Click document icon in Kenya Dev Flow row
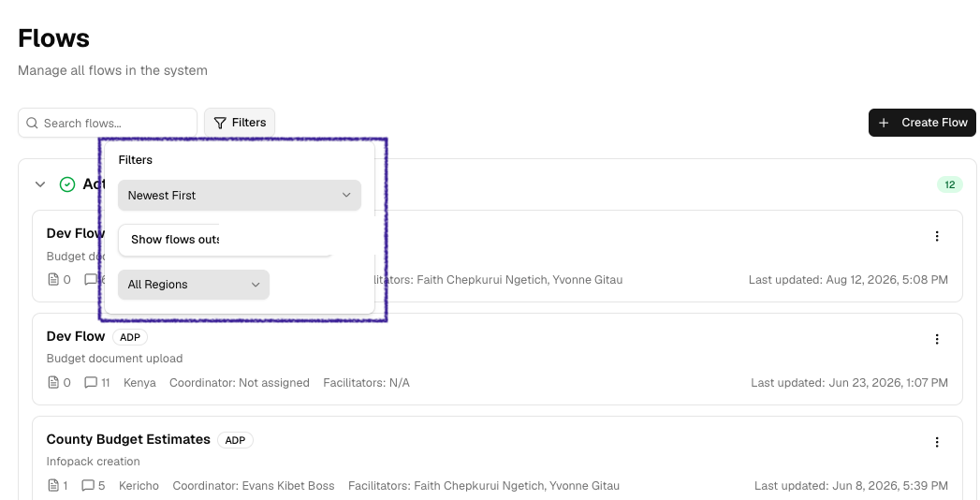Screen dimensions: 980x500 pyautogui.click(x=53, y=382)
